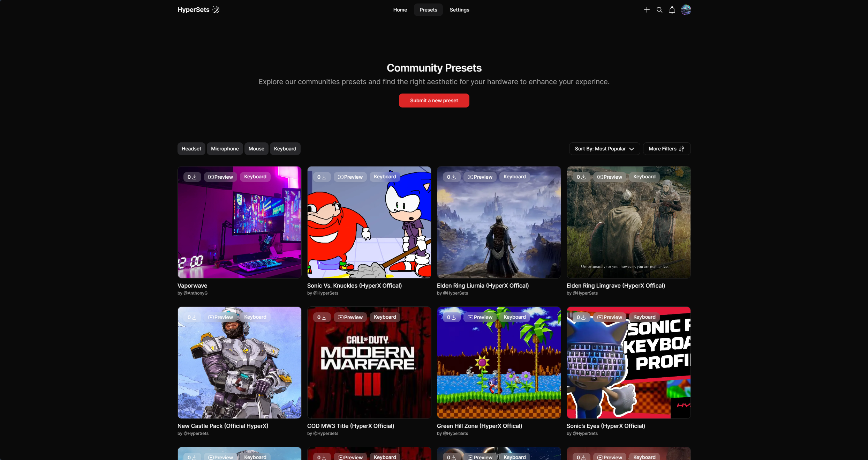Screen dimensions: 868x460
Task: Open search with the magnifier icon
Action: point(659,10)
